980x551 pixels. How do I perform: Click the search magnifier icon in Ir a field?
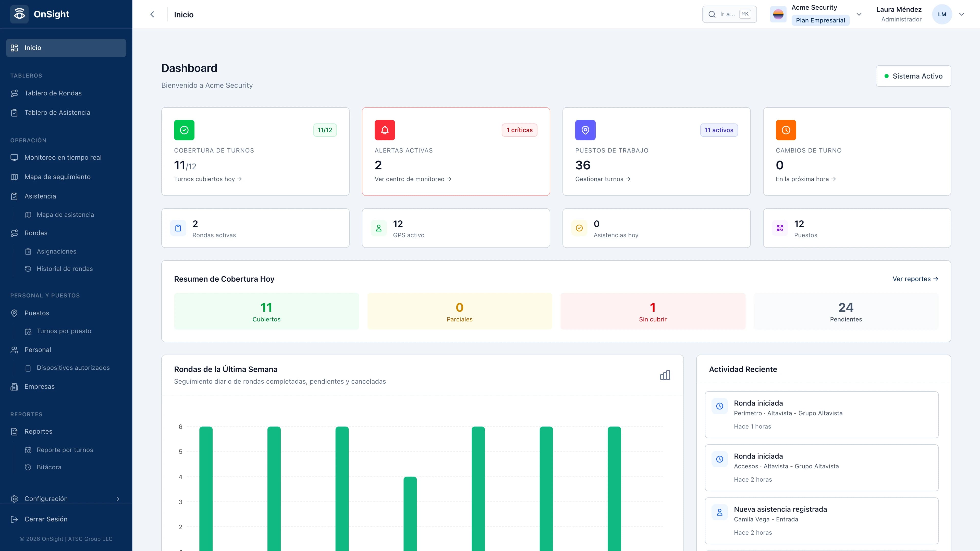click(712, 15)
